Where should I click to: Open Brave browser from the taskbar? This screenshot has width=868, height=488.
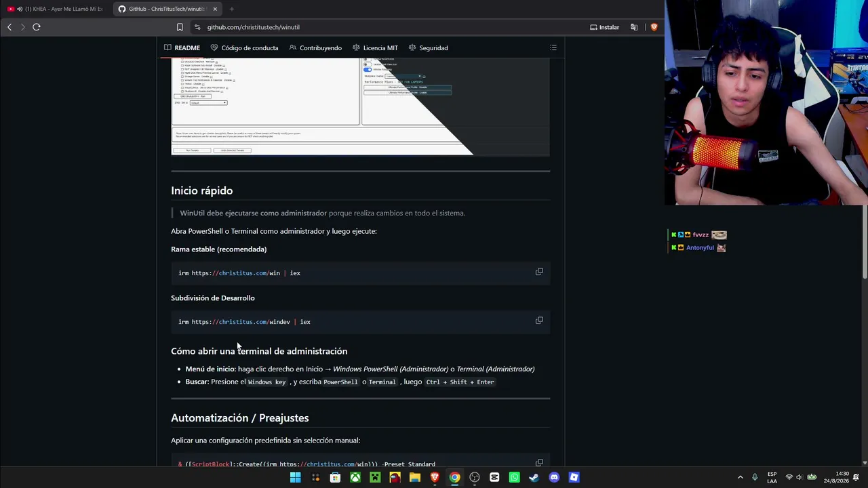[x=435, y=477]
